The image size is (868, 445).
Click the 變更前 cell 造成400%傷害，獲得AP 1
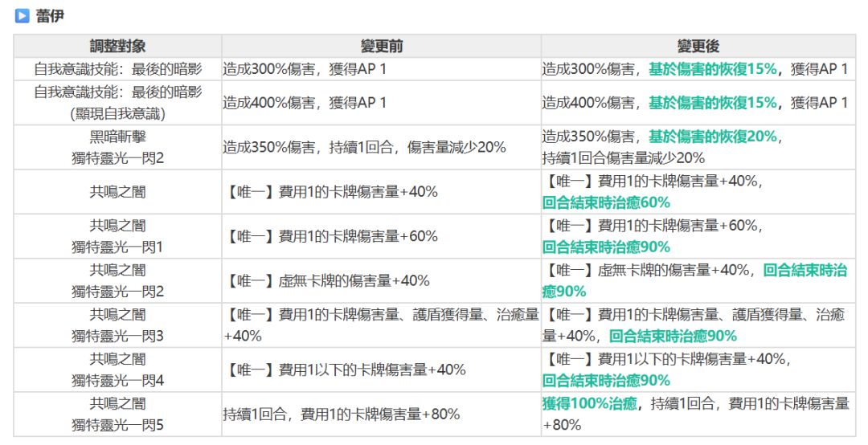[382, 102]
